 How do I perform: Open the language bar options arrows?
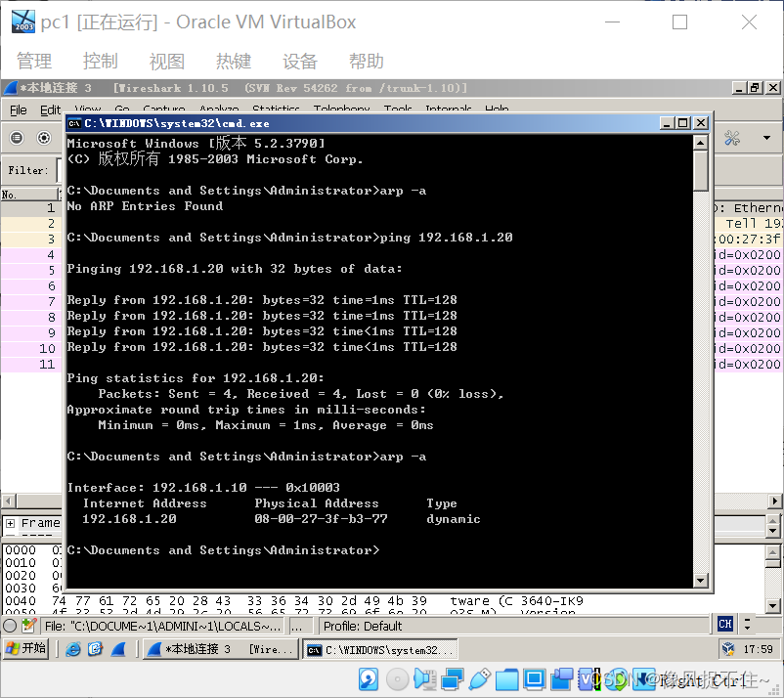[747, 624]
